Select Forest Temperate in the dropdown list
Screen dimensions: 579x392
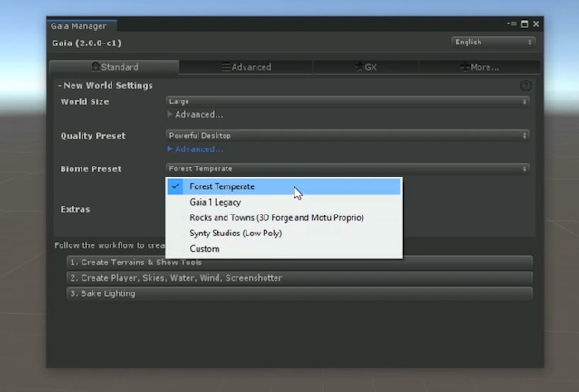(284, 186)
